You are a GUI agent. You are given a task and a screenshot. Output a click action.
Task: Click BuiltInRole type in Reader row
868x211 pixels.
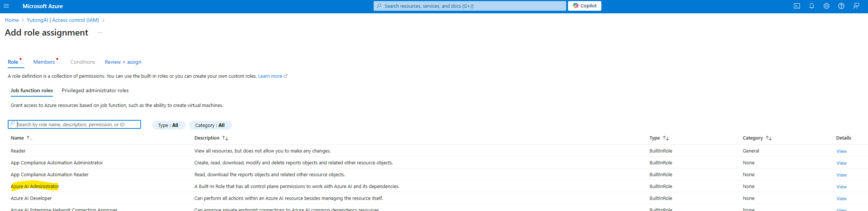[x=661, y=151]
